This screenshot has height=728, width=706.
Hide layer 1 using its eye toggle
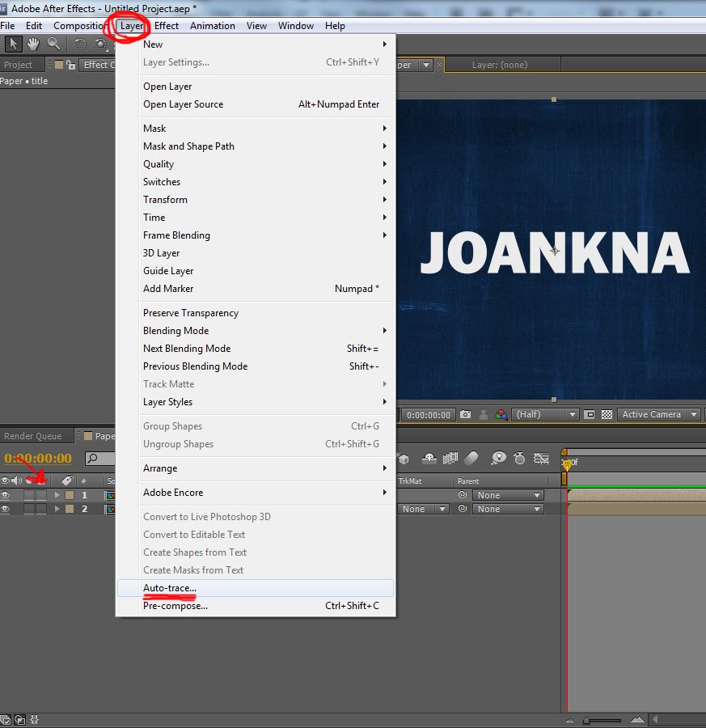(x=6, y=495)
